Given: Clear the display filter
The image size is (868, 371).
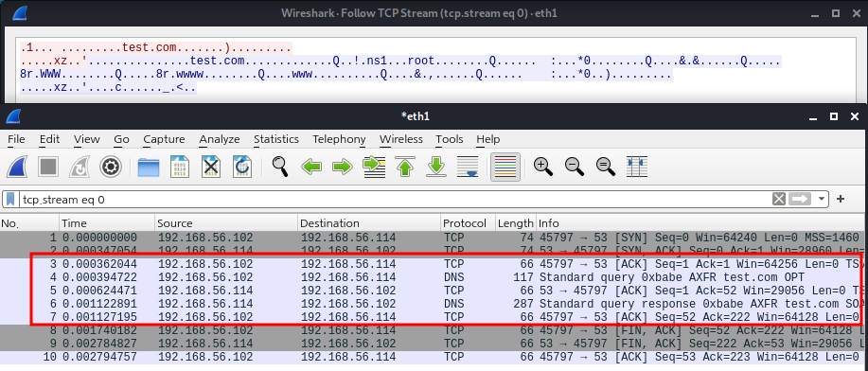Looking at the screenshot, I should tap(779, 199).
